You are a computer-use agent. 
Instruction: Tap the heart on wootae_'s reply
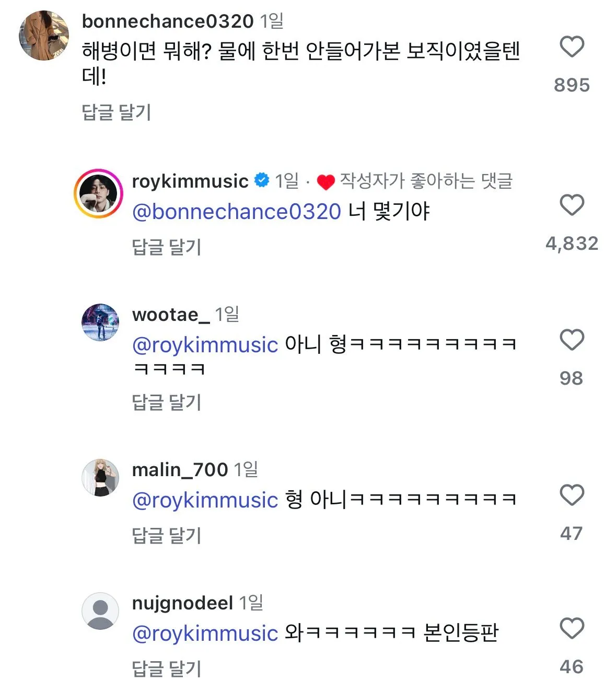[x=572, y=340]
